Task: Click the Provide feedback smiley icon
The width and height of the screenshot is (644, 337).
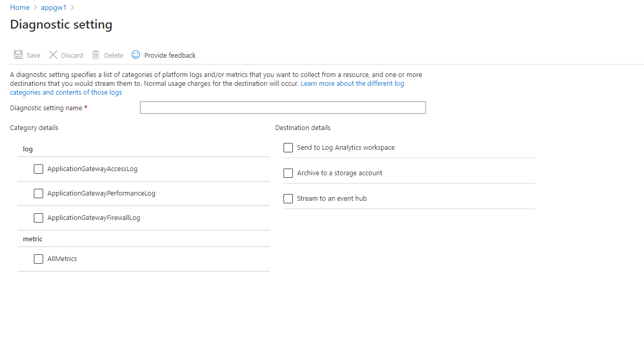Action: click(x=136, y=55)
